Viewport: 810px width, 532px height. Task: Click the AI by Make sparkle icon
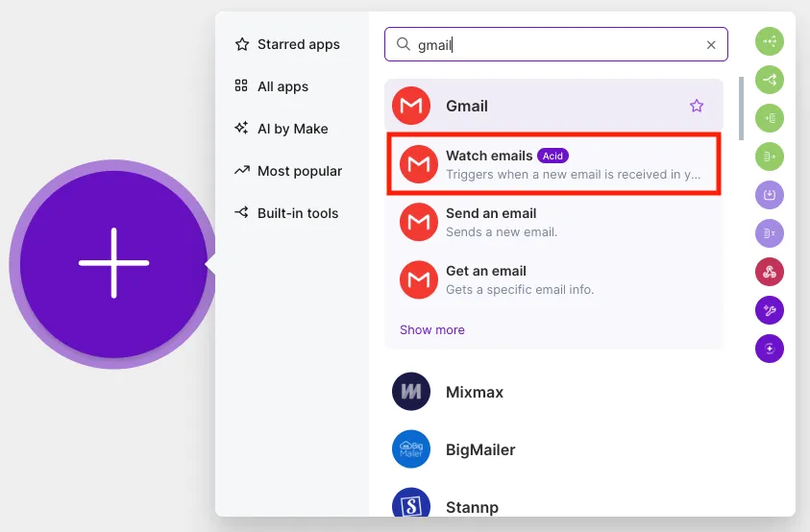(241, 128)
